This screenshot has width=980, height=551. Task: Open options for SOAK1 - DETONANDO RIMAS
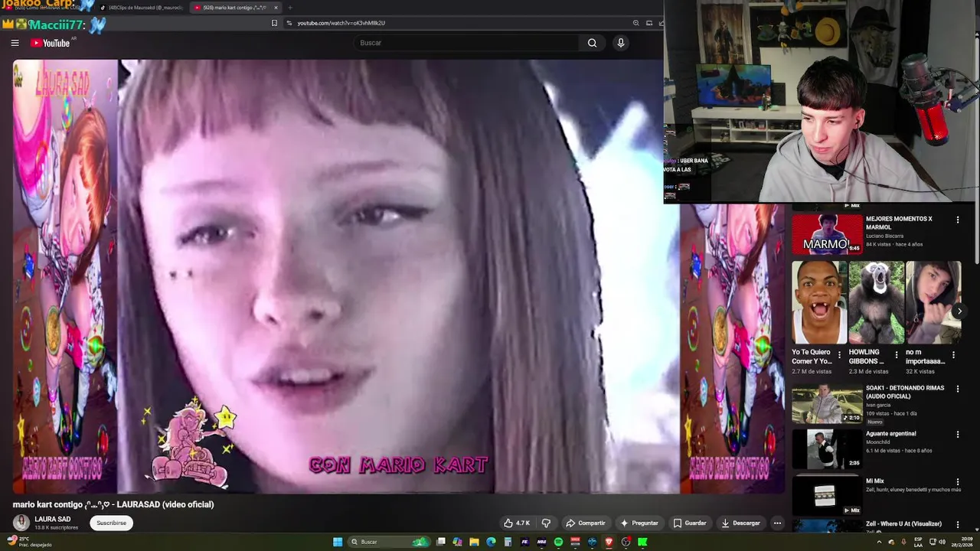pyautogui.click(x=957, y=389)
